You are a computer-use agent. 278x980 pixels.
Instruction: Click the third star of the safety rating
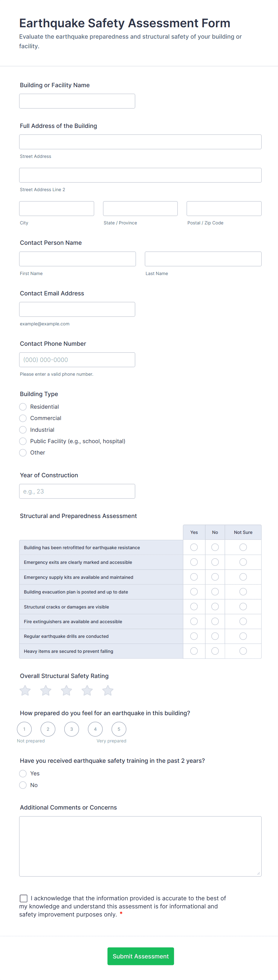[66, 690]
